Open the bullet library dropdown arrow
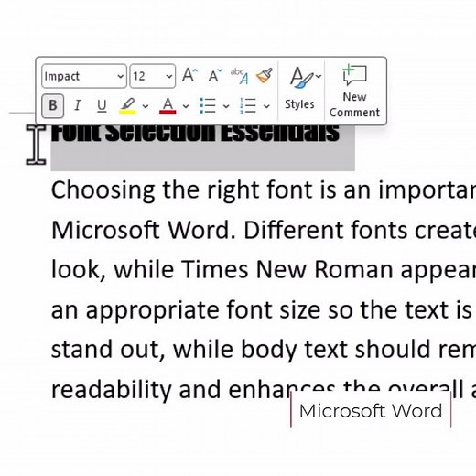 tap(226, 106)
